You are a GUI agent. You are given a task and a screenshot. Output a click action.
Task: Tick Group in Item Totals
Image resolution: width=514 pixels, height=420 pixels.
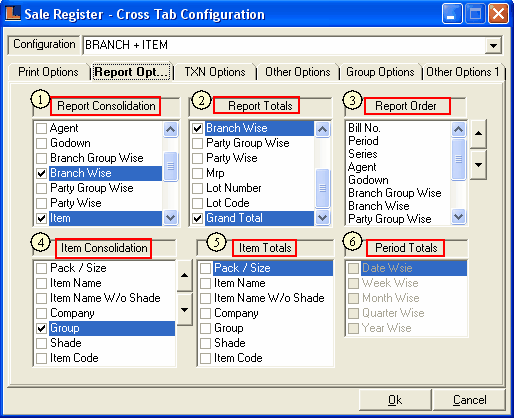(205, 329)
